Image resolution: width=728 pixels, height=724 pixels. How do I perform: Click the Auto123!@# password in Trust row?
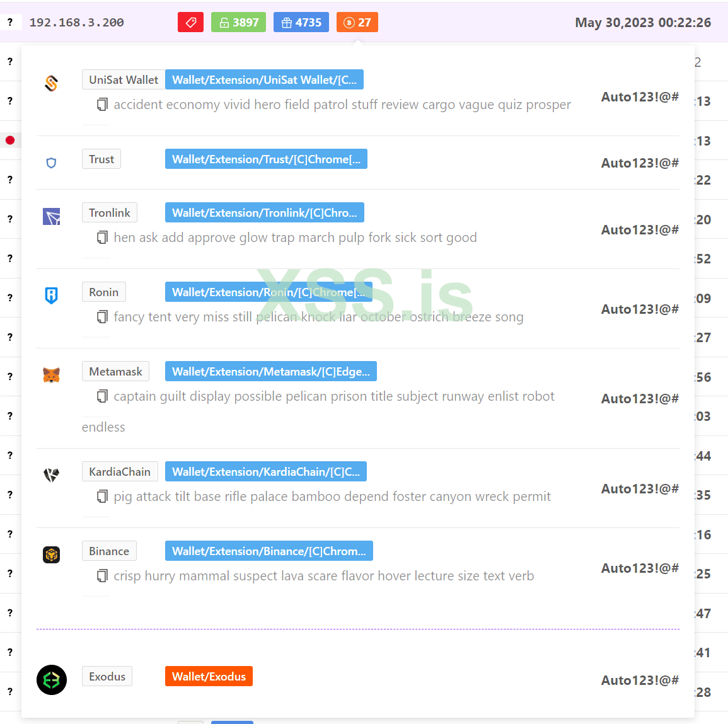coord(640,163)
